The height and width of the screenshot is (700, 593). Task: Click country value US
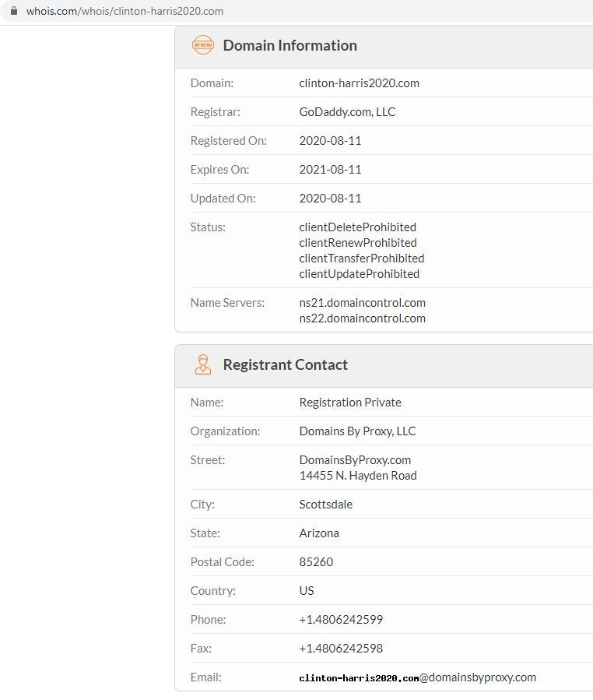tap(307, 591)
